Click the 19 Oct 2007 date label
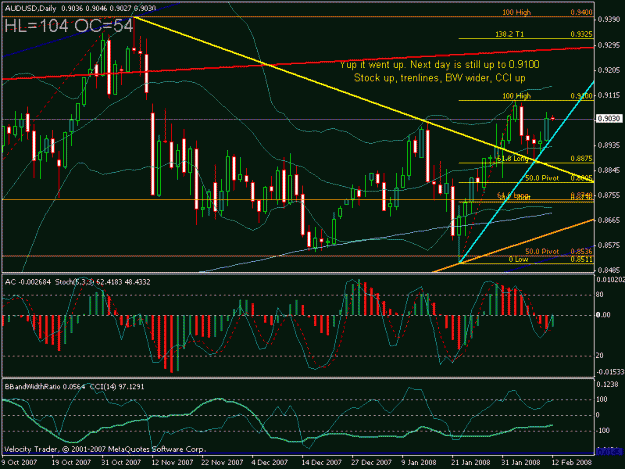Image resolution: width=625 pixels, height=469 pixels. [71, 462]
